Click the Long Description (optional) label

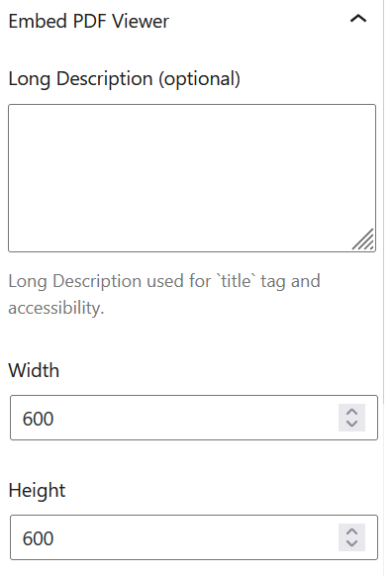coord(124,79)
